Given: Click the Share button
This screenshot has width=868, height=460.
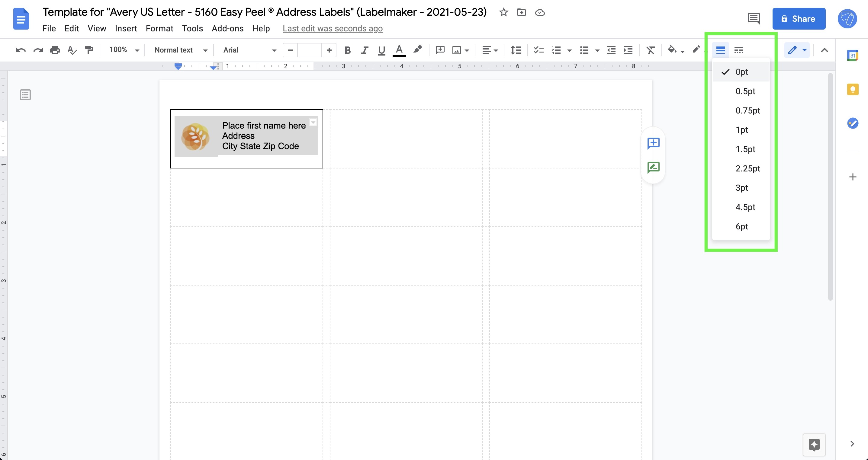Looking at the screenshot, I should point(799,18).
